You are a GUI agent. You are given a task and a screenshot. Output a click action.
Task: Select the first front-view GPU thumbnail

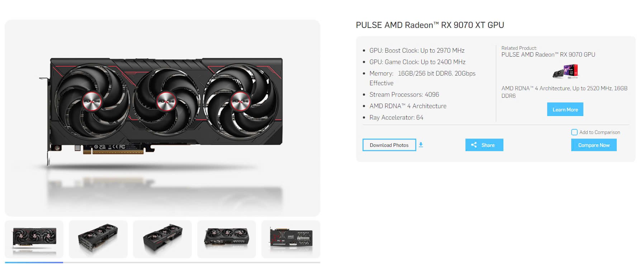34,239
